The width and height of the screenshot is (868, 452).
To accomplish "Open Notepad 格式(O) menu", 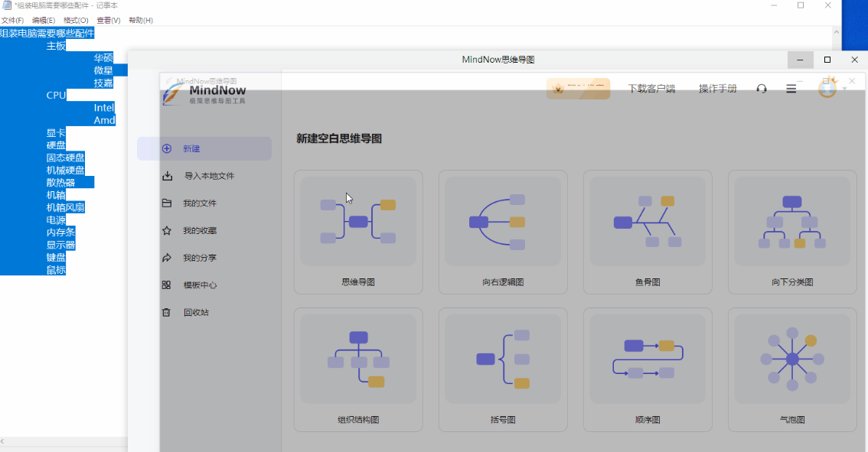I will (76, 20).
